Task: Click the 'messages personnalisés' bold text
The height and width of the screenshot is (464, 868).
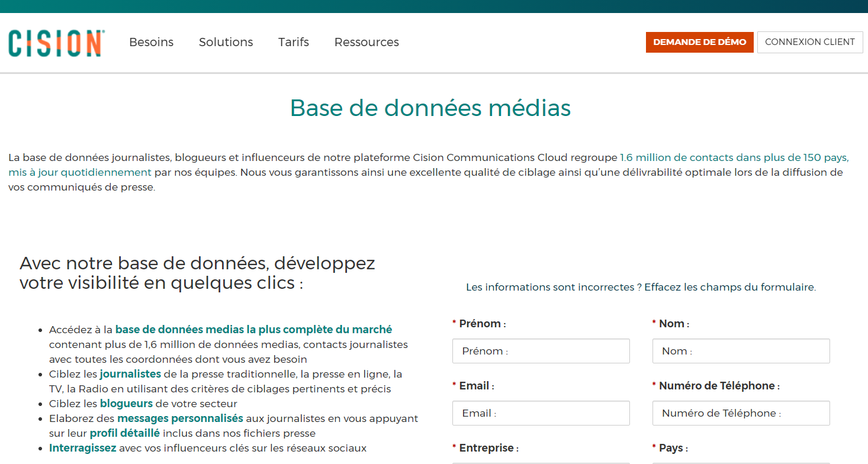Action: point(180,418)
